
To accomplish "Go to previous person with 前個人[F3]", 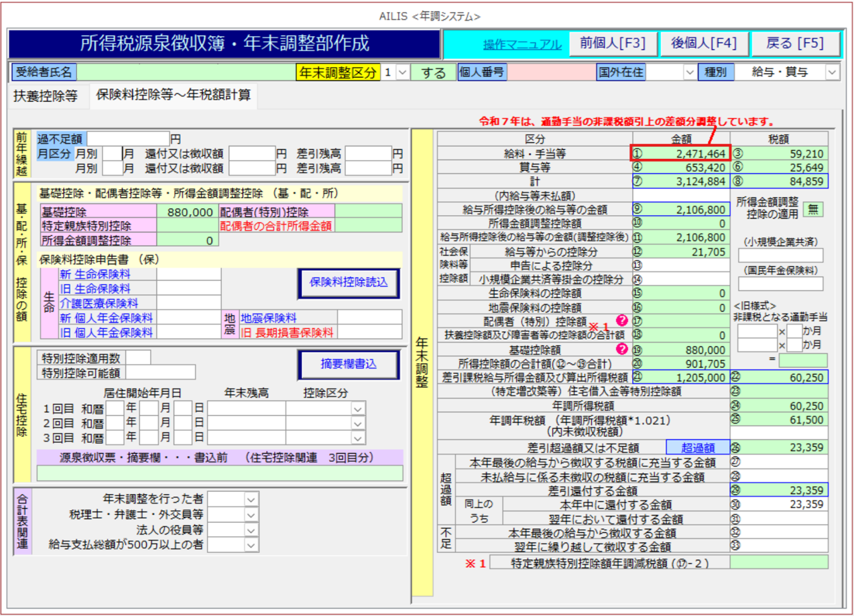I will [613, 44].
